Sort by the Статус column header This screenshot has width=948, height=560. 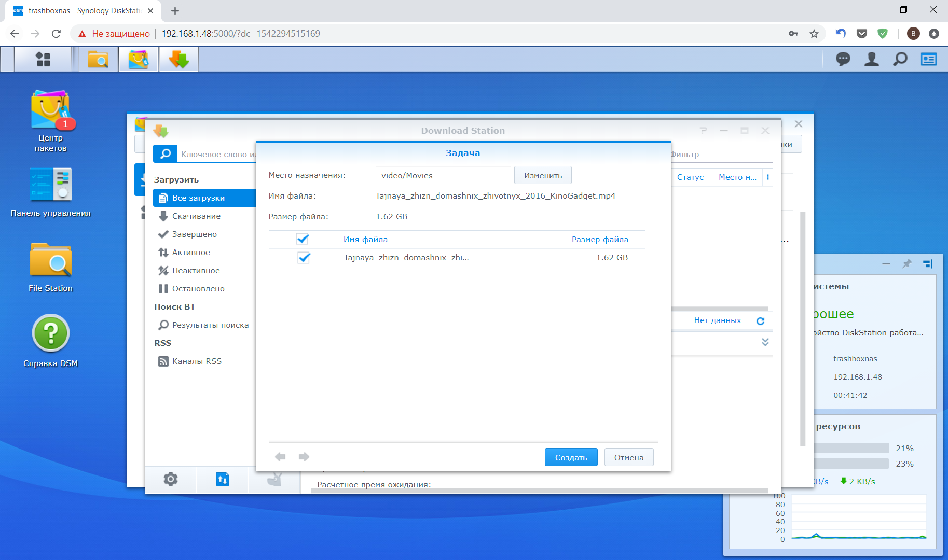pyautogui.click(x=692, y=177)
